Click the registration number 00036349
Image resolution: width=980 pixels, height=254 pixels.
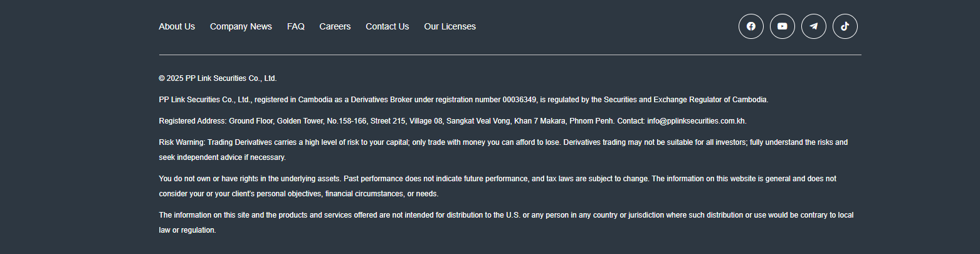click(519, 100)
